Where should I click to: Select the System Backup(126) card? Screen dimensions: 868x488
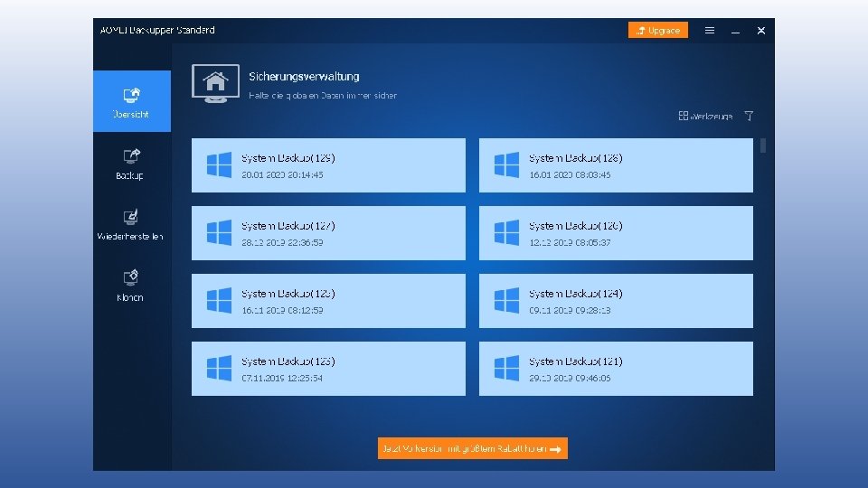(x=616, y=233)
